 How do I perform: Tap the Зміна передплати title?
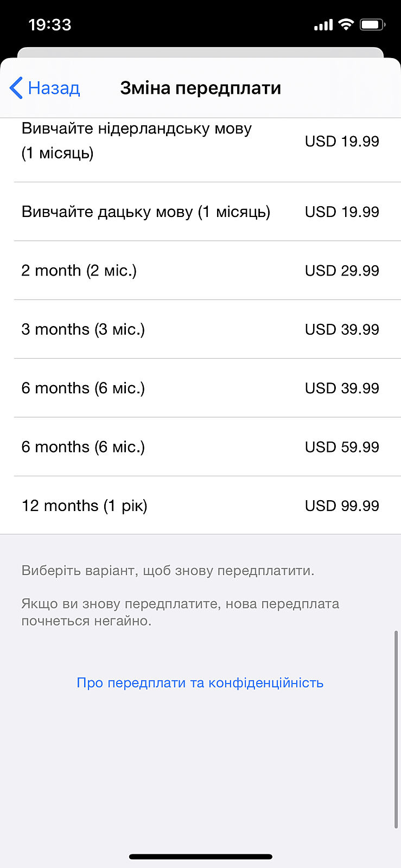click(200, 88)
